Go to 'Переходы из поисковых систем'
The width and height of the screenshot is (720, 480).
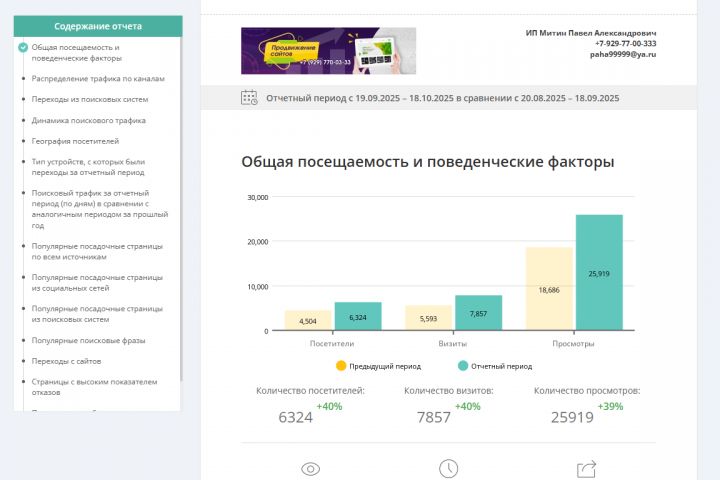[x=90, y=99]
